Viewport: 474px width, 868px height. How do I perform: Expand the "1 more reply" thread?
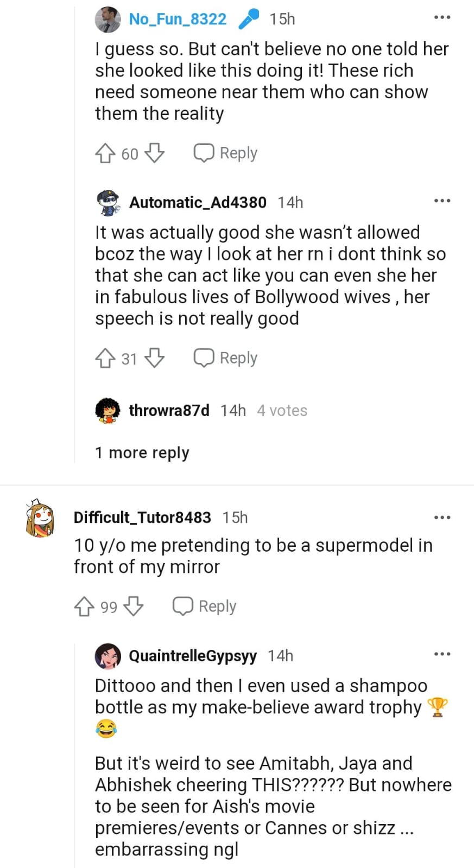pyautogui.click(x=142, y=452)
